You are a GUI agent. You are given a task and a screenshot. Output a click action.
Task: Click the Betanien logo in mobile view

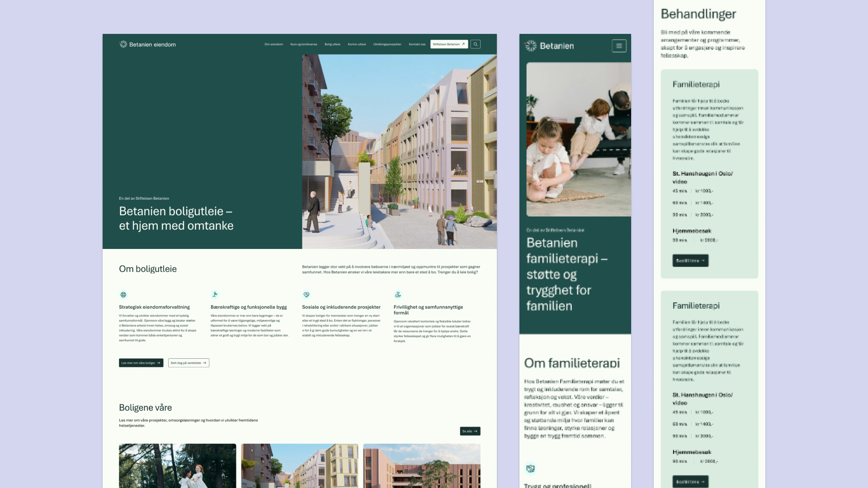(549, 46)
